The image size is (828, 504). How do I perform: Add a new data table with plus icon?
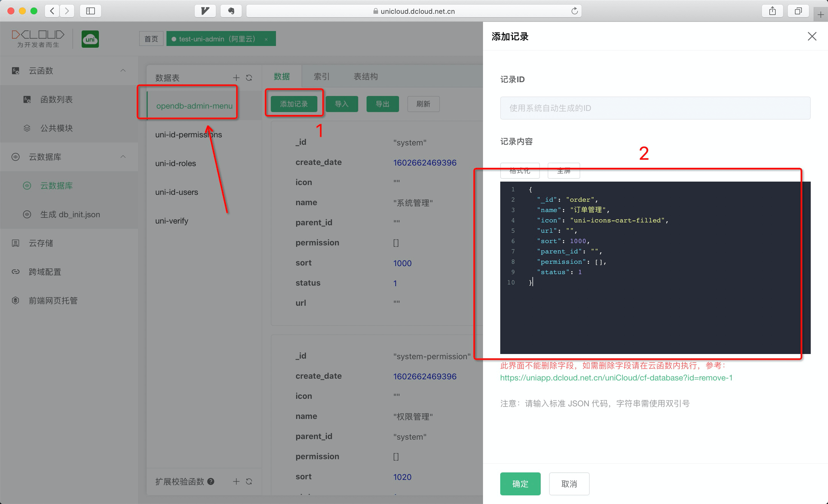236,78
